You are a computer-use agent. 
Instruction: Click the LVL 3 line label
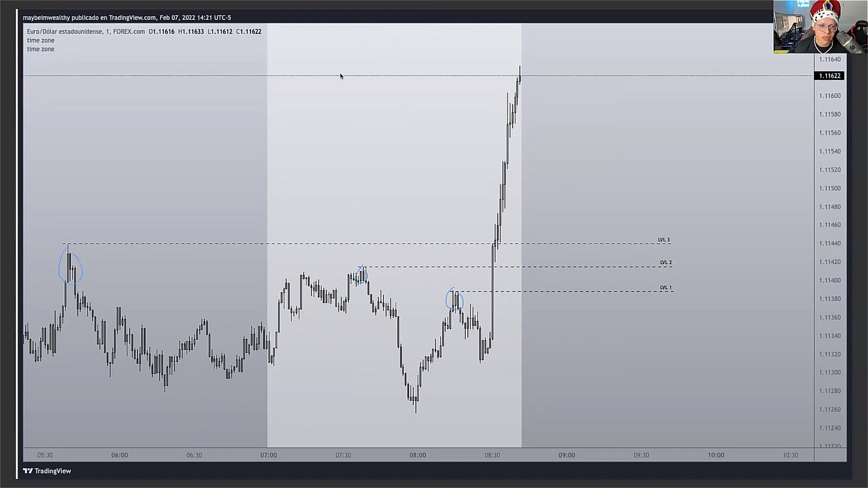664,240
